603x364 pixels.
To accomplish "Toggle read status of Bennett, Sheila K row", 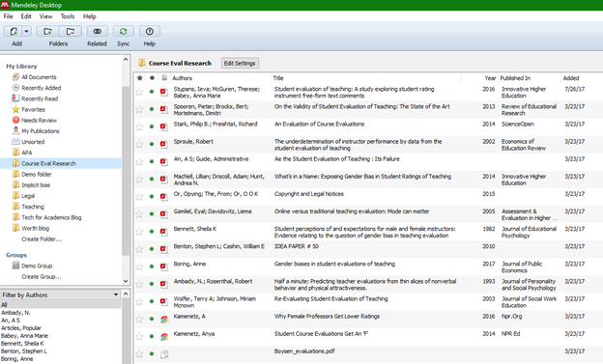I will pyautogui.click(x=152, y=232).
